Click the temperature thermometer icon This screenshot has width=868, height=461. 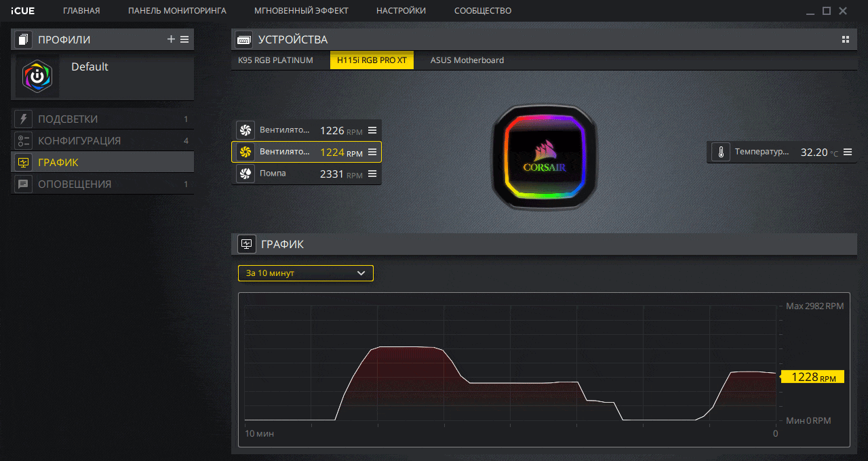[720, 152]
